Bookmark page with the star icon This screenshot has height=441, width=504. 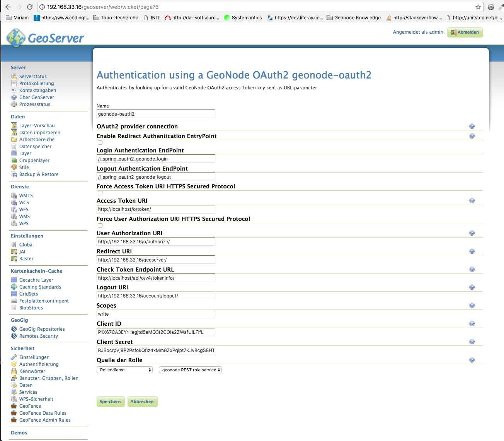click(478, 7)
